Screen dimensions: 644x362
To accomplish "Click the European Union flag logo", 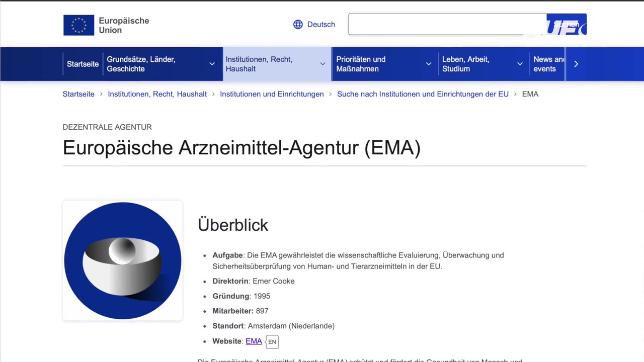I will (78, 25).
